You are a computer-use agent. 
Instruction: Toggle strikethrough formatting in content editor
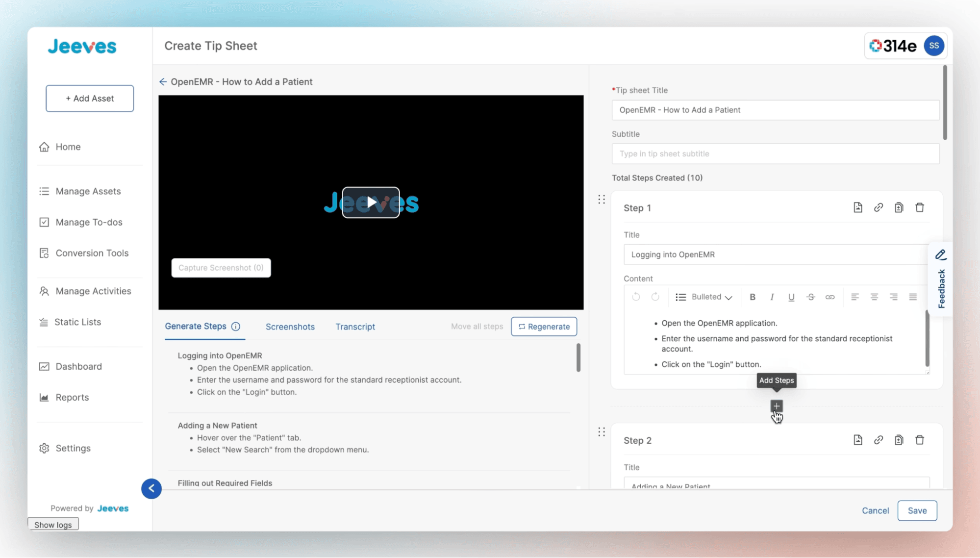pyautogui.click(x=810, y=297)
